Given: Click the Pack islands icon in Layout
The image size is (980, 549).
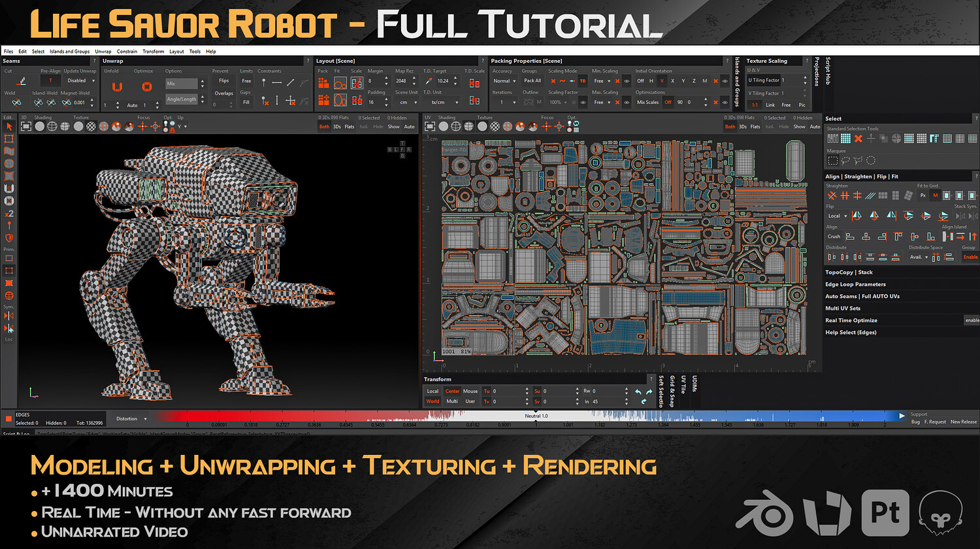Looking at the screenshot, I should (x=323, y=83).
